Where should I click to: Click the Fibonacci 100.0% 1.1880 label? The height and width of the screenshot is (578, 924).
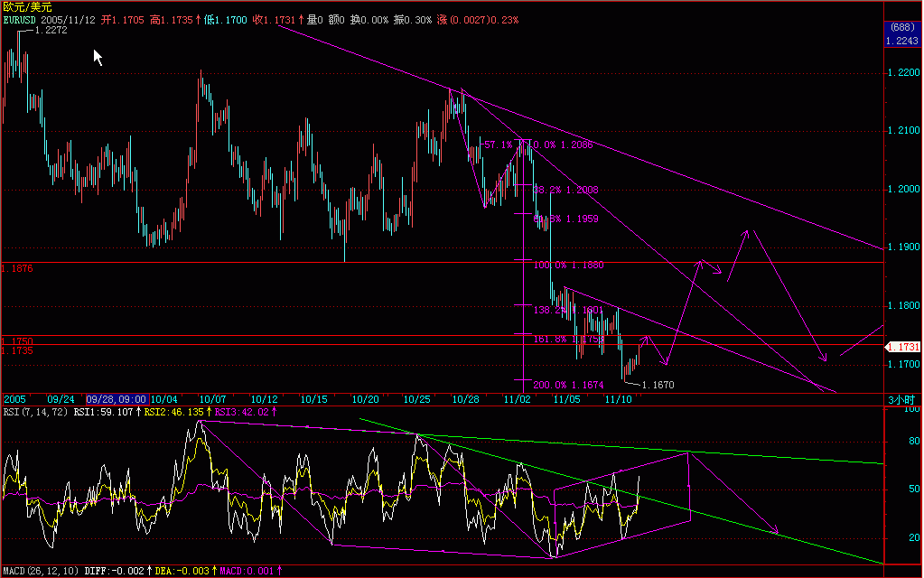[x=569, y=266]
